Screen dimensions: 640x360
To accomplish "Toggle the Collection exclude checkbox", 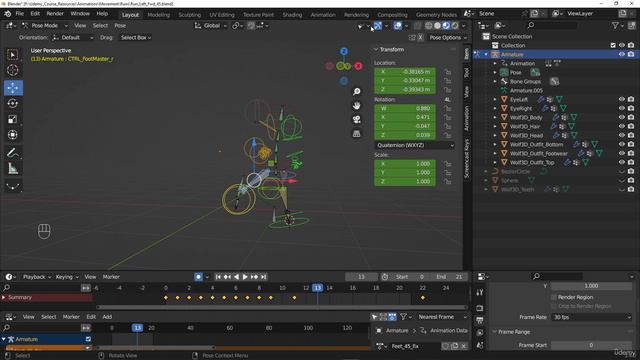I will pos(613,45).
